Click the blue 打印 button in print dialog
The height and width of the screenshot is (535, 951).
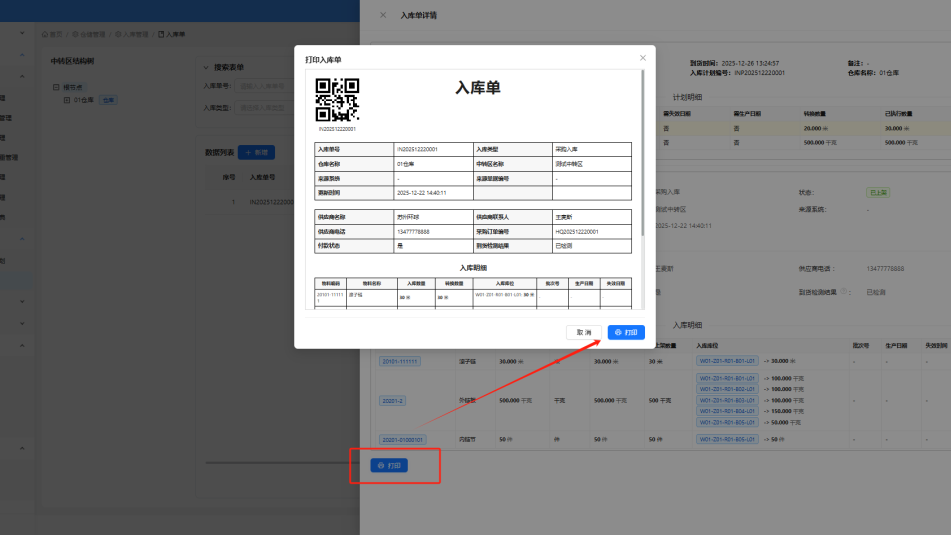pos(626,332)
